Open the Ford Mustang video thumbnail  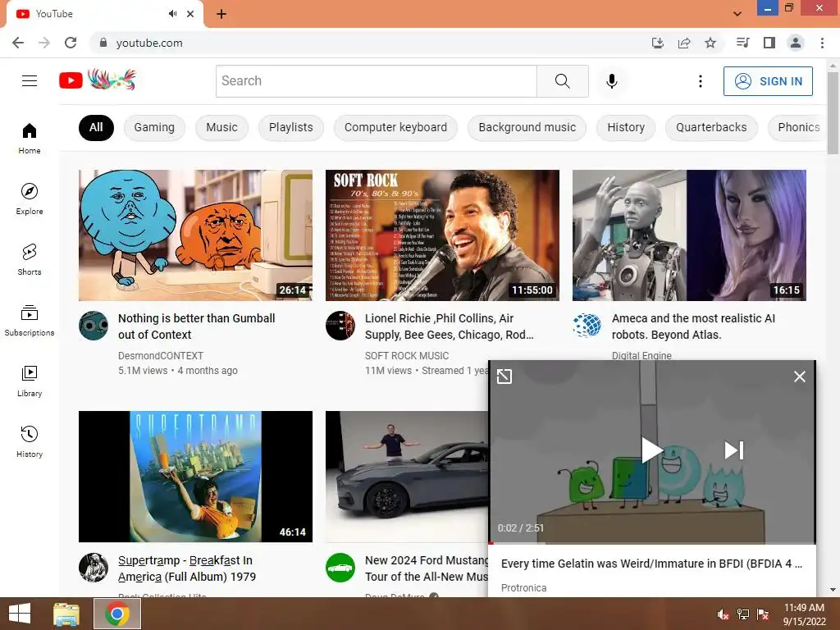[x=407, y=477]
